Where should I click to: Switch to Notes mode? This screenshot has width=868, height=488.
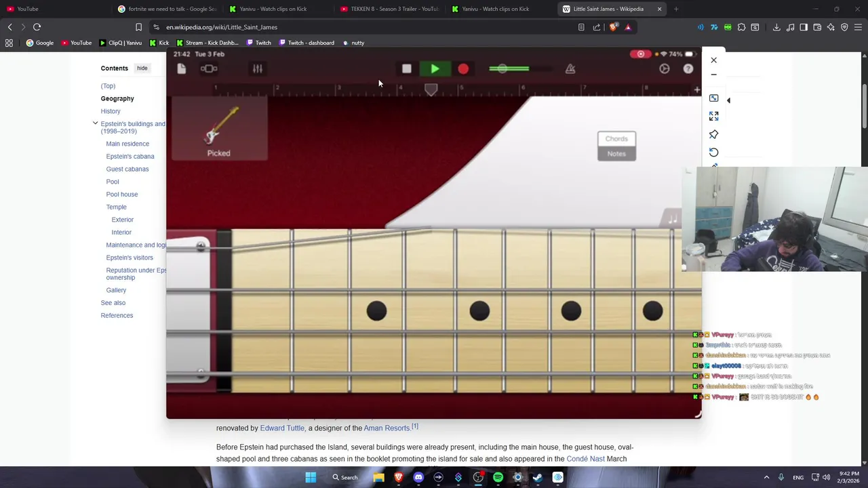(616, 154)
